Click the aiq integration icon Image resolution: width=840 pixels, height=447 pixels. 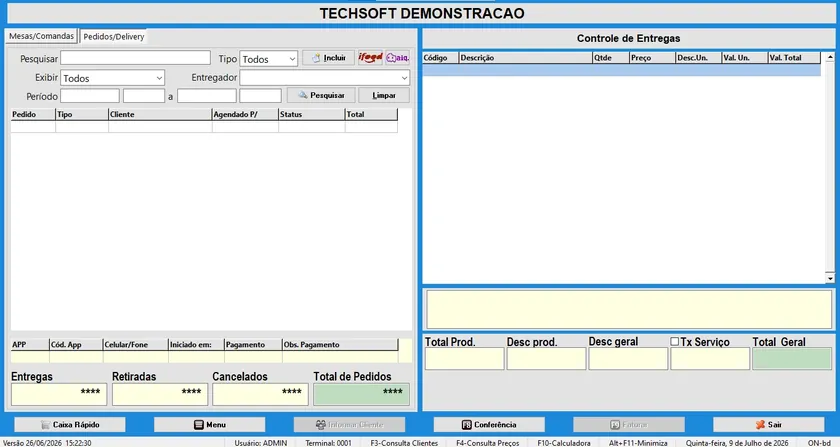(398, 57)
